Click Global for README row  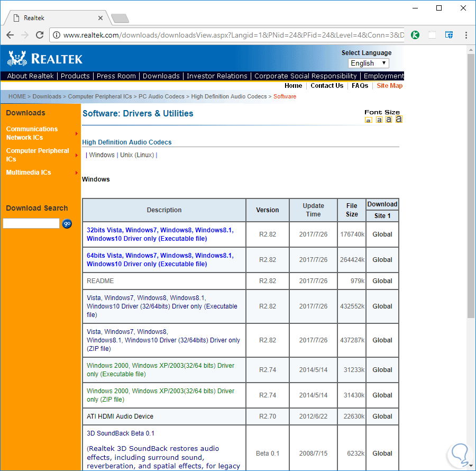382,281
